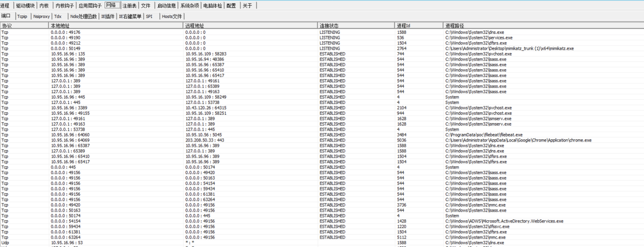644x247 pixels.
Task: Open the 进程 tab
Action: click(5, 5)
